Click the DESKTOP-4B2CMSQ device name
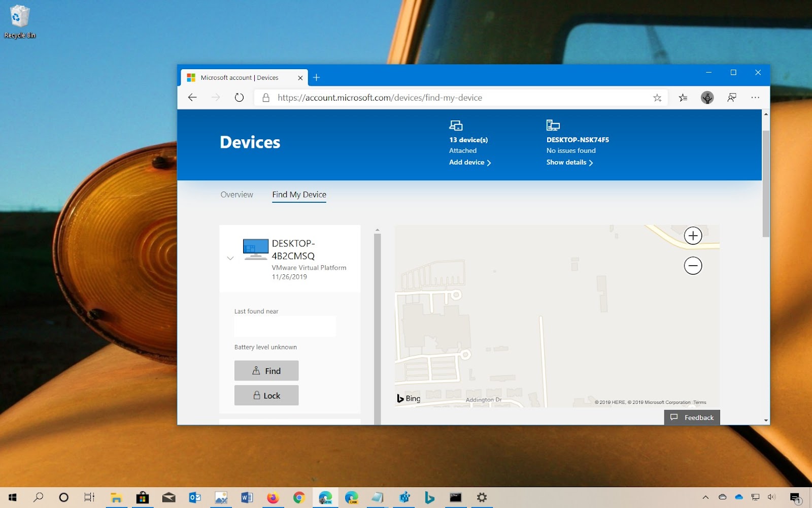812x508 pixels. click(x=293, y=249)
